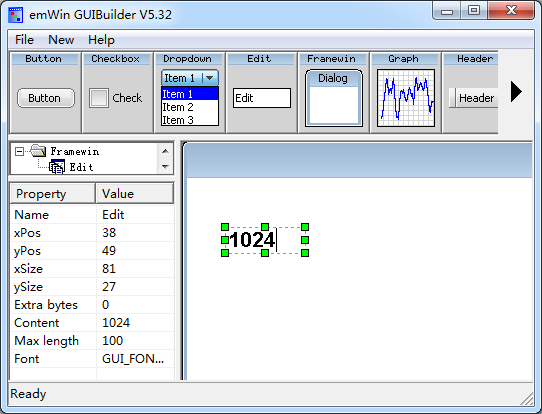Show more widgets with the right arrow
542x414 pixels.
(x=516, y=92)
